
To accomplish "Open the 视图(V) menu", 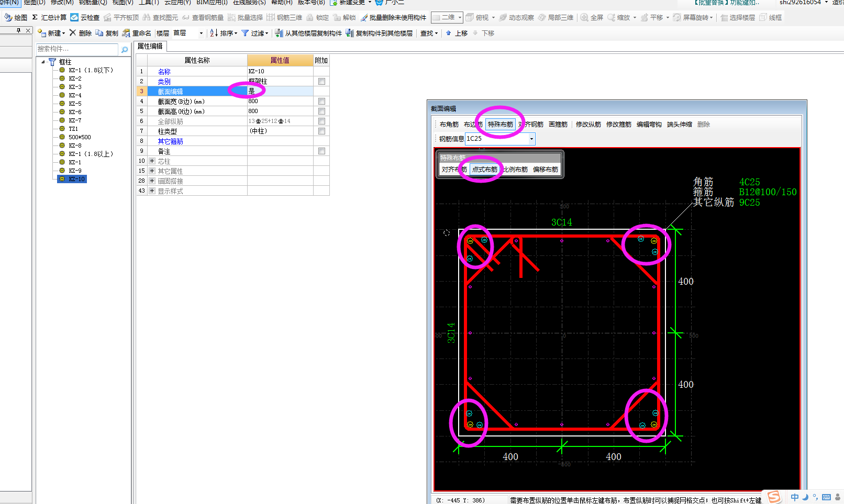I will coord(123,3).
